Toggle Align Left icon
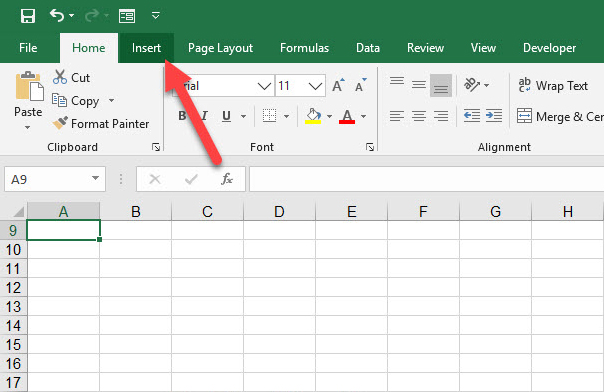The height and width of the screenshot is (392, 605). coord(397,116)
